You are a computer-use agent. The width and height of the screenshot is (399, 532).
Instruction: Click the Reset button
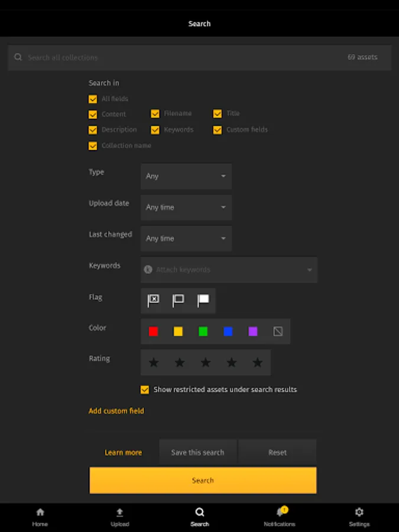278,452
